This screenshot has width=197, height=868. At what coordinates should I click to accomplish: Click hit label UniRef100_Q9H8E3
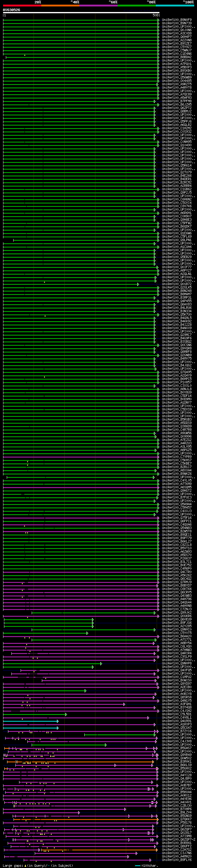click(x=176, y=220)
